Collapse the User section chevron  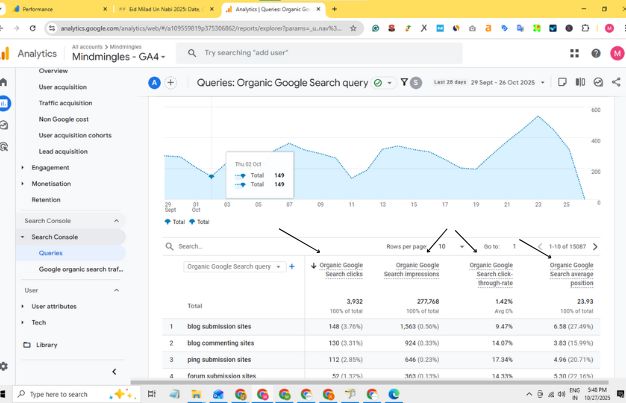(x=116, y=290)
